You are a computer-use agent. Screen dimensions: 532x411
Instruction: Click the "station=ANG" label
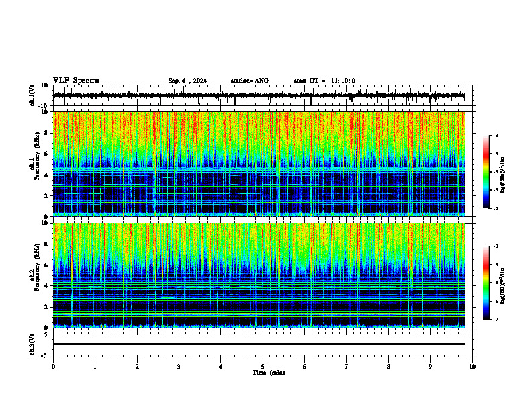pyautogui.click(x=250, y=81)
